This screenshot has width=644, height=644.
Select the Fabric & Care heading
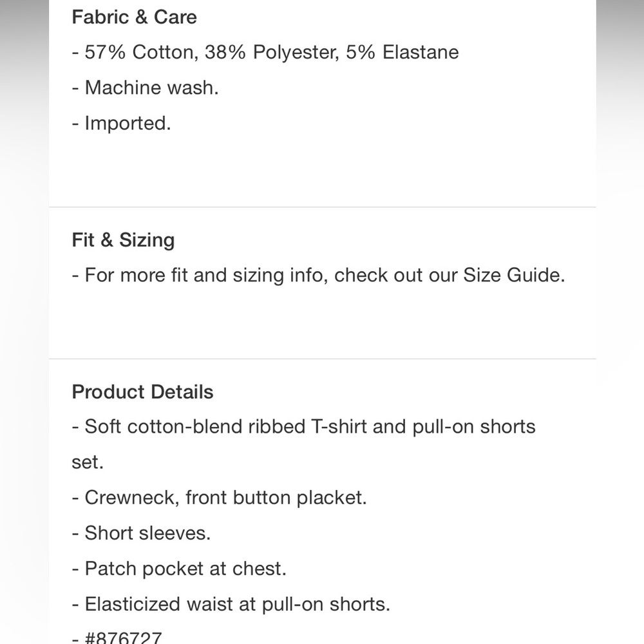135,17
